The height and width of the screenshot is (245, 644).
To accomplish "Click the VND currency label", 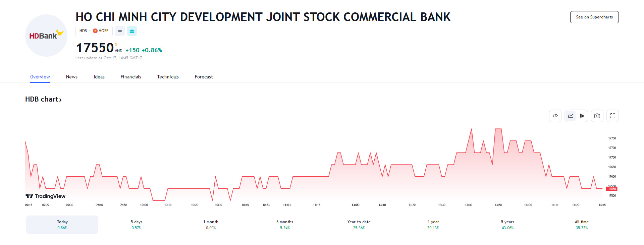I will point(118,51).
